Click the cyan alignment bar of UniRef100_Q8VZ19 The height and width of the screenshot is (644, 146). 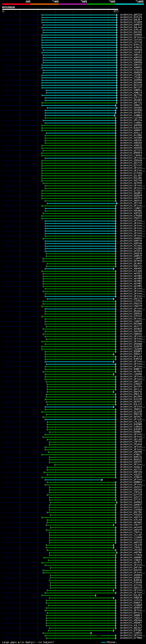click(x=80, y=15)
